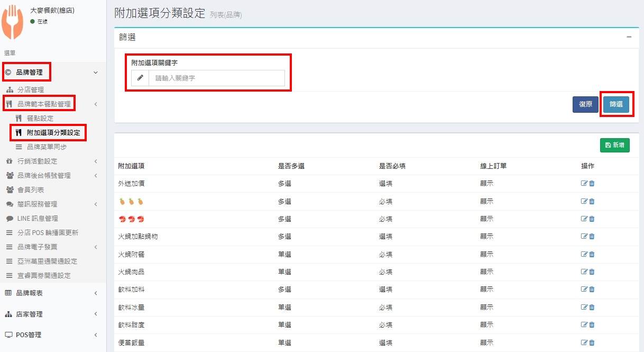Click the 附加選項關鍵字 keyword input field
This screenshot has width=644, height=352.
pyautogui.click(x=216, y=78)
